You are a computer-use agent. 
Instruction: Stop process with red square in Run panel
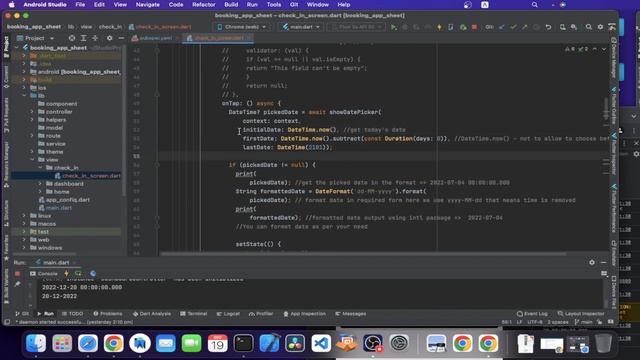click(17, 273)
